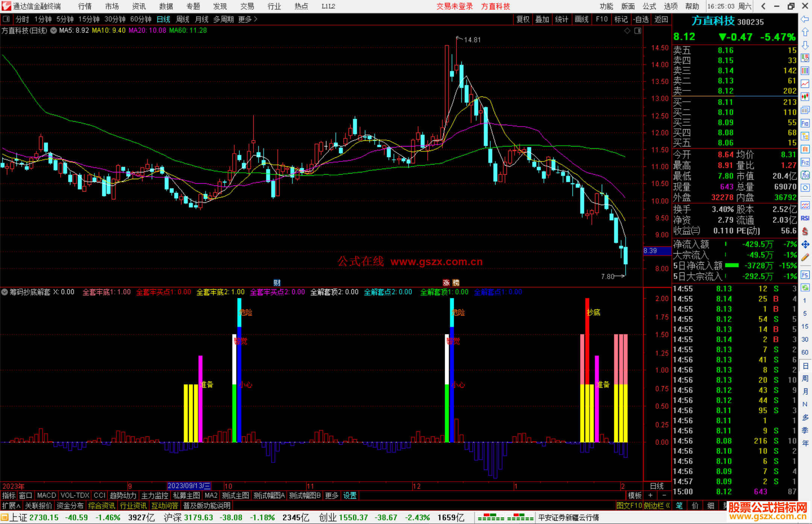The image size is (812, 524).
Task: Toggle the 方直科技 main chart indicator circle
Action: (54, 30)
